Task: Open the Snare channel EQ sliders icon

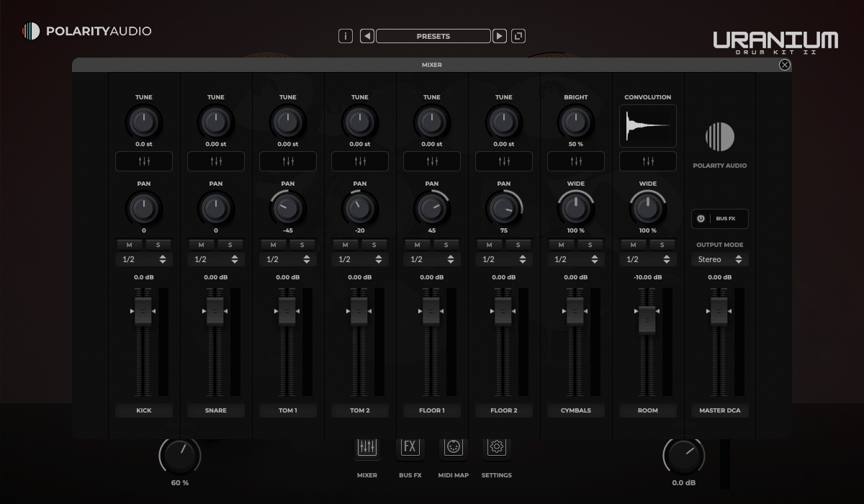Action: (x=216, y=161)
